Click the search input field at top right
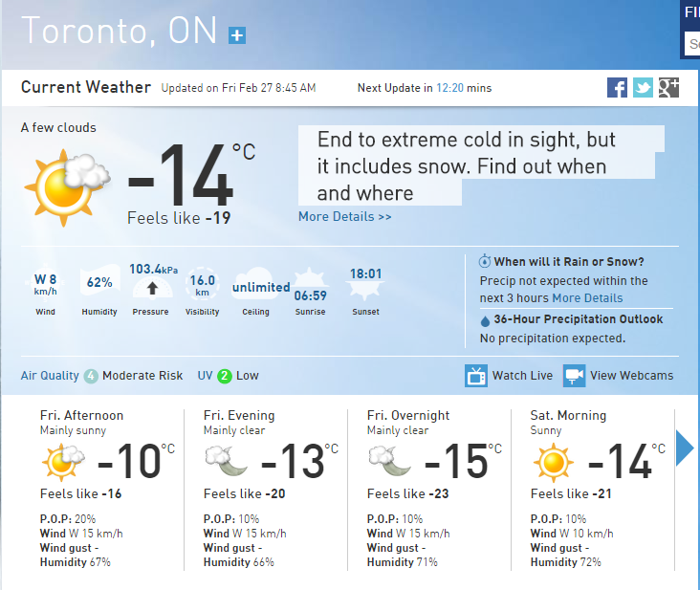Screen dimensions: 700x590 point(692,44)
